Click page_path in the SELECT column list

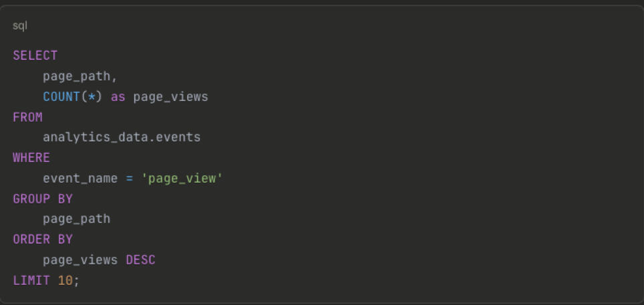[79, 76]
